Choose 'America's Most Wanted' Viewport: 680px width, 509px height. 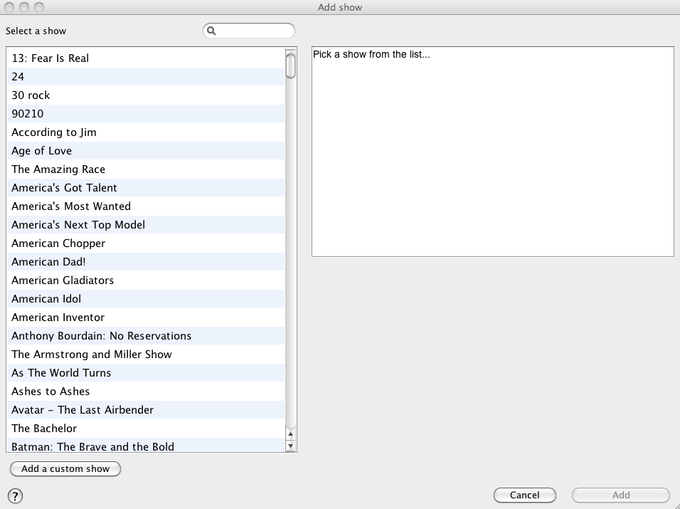pos(146,206)
